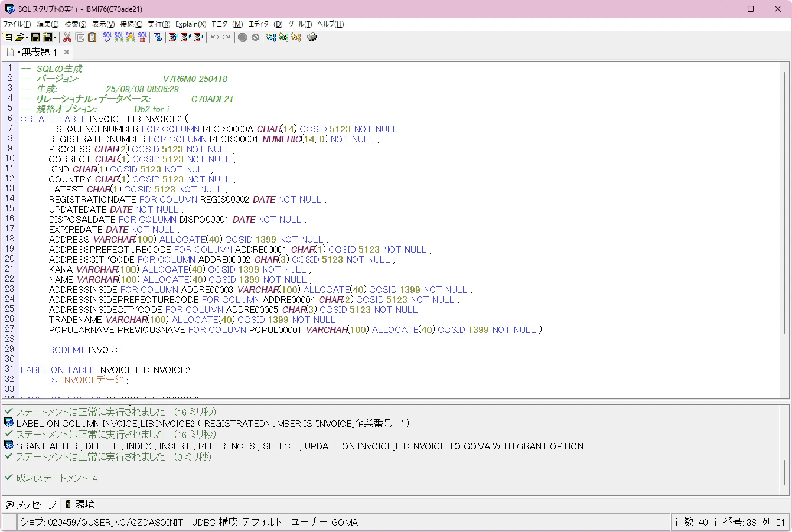The image size is (792, 532).
Task: Click the messages pane vertical scrollbar thumb
Action: pos(784,472)
